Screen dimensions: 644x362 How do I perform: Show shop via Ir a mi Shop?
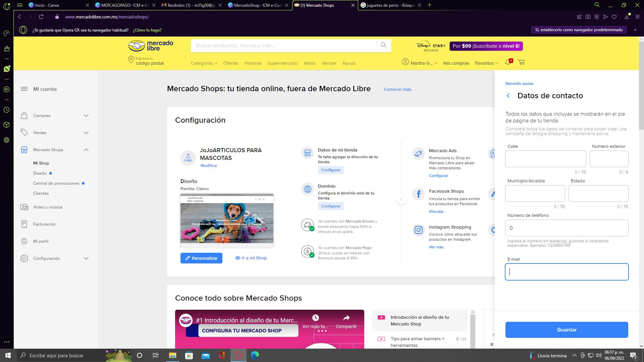(251, 258)
